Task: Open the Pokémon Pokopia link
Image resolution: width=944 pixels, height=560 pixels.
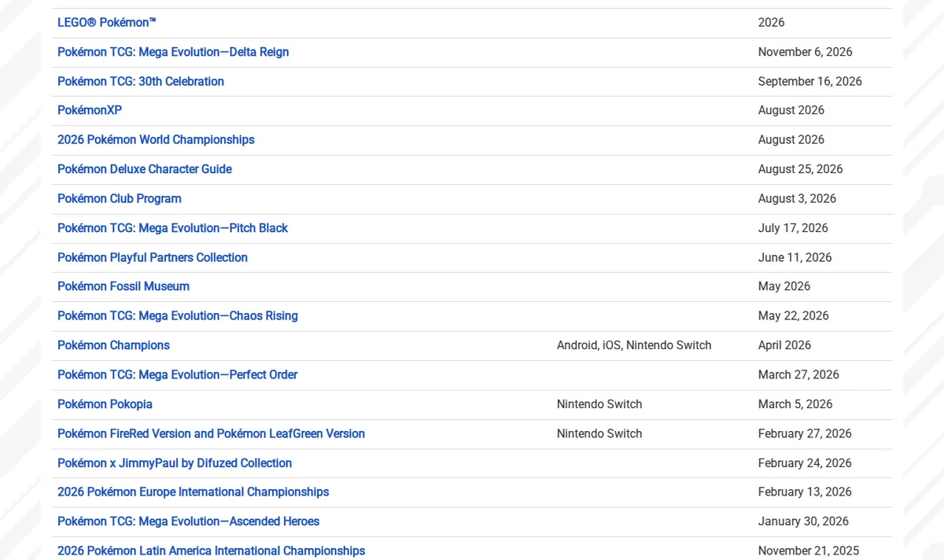Action: (x=105, y=404)
